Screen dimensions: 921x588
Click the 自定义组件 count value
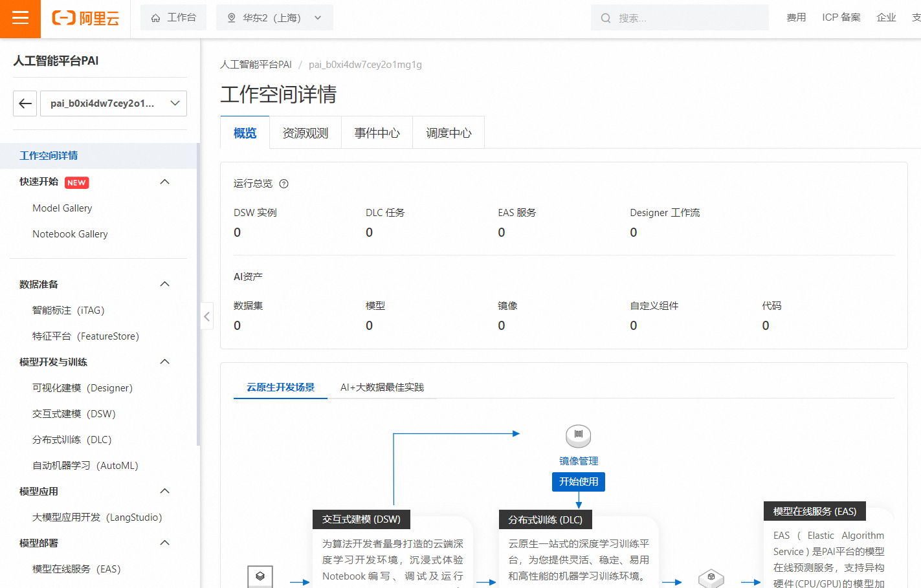tap(634, 326)
